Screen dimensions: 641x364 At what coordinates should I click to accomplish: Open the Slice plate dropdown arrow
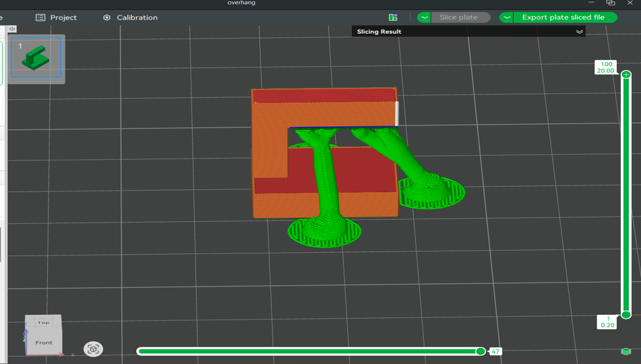click(x=424, y=17)
